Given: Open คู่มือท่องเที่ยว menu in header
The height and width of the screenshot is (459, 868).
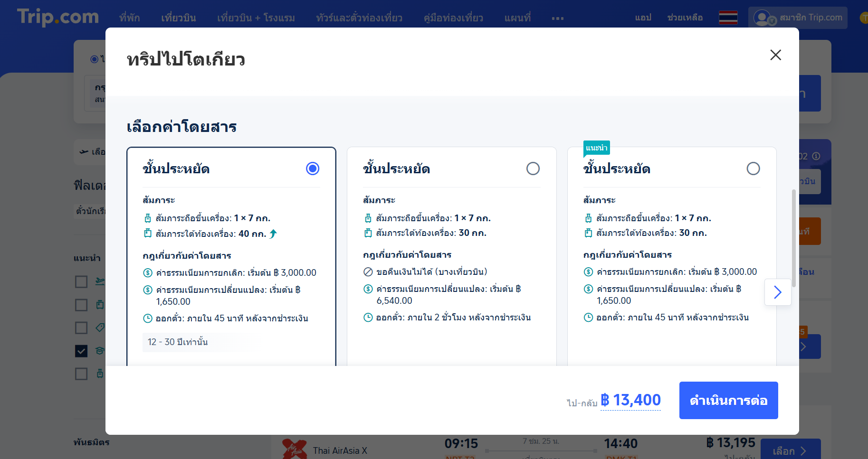Looking at the screenshot, I should tap(453, 18).
